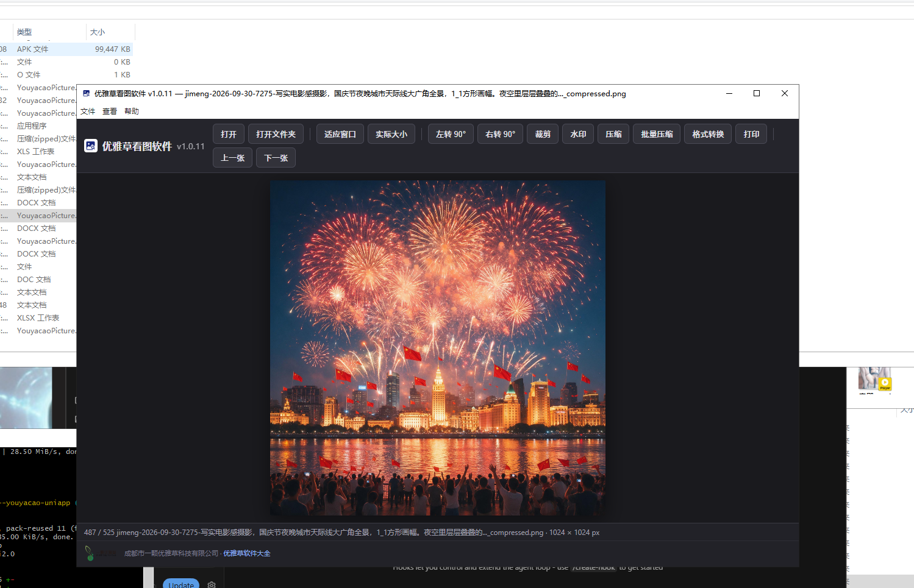Go to previous image with 上一张
The height and width of the screenshot is (588, 914).
pyautogui.click(x=232, y=158)
